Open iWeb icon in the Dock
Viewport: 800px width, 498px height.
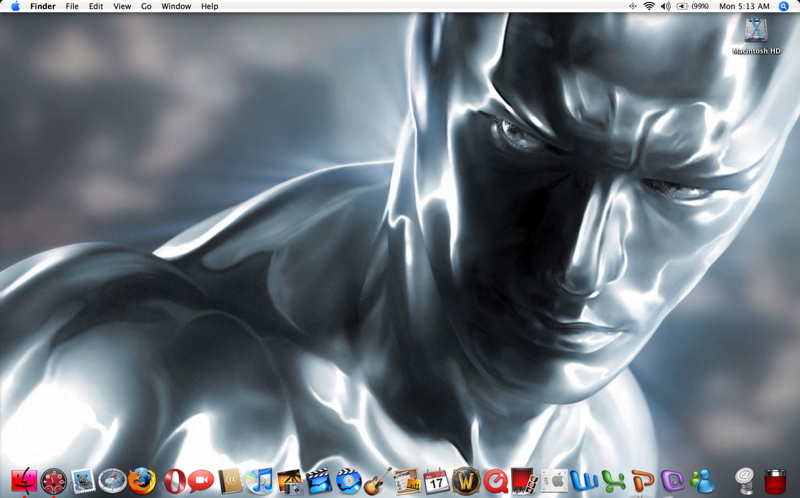407,481
